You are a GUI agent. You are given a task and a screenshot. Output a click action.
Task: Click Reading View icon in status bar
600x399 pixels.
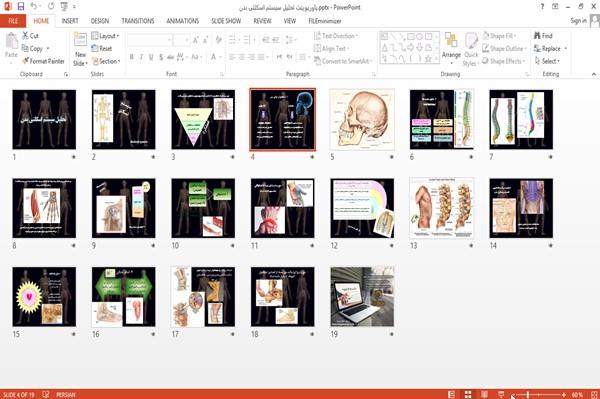(484, 394)
